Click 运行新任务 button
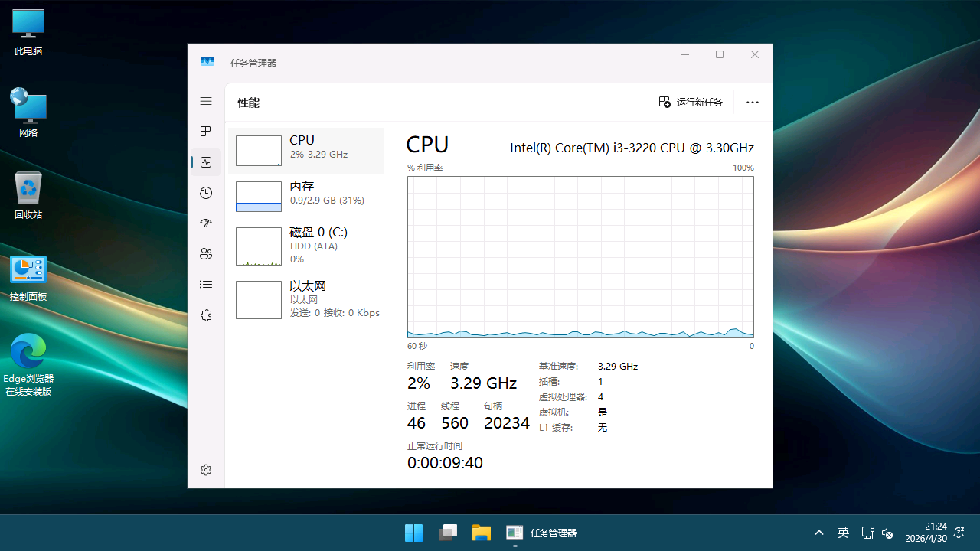980x551 pixels. (691, 102)
